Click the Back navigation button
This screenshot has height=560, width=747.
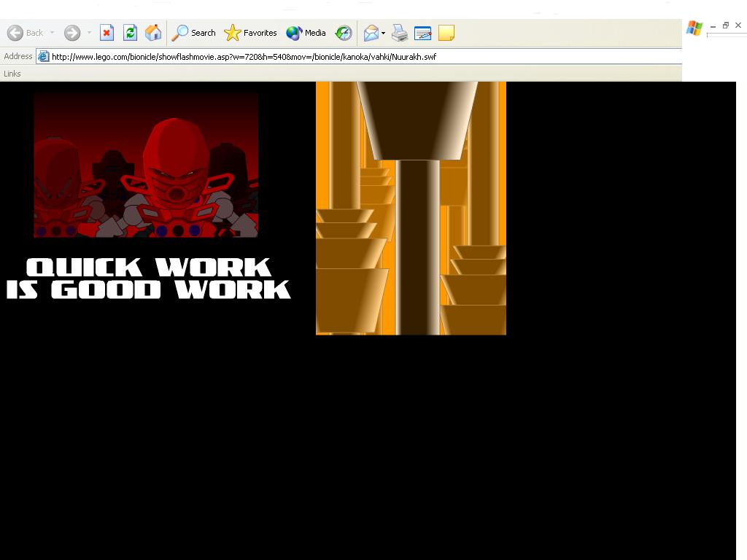26,33
